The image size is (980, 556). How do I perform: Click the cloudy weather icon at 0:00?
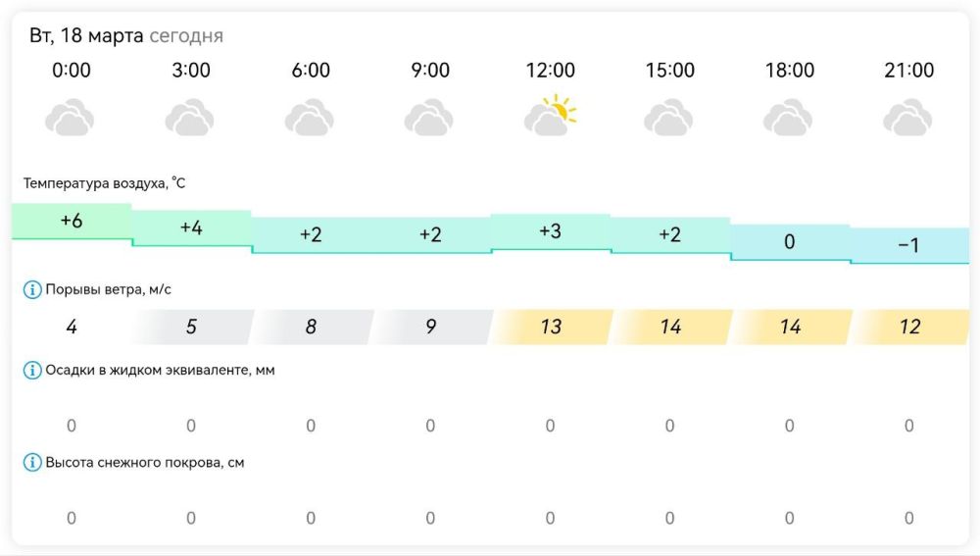[71, 119]
